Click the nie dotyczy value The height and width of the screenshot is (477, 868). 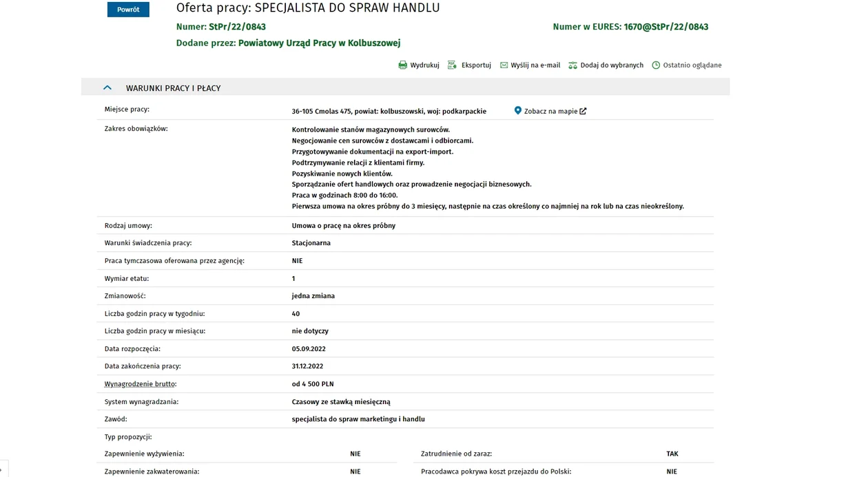point(310,331)
